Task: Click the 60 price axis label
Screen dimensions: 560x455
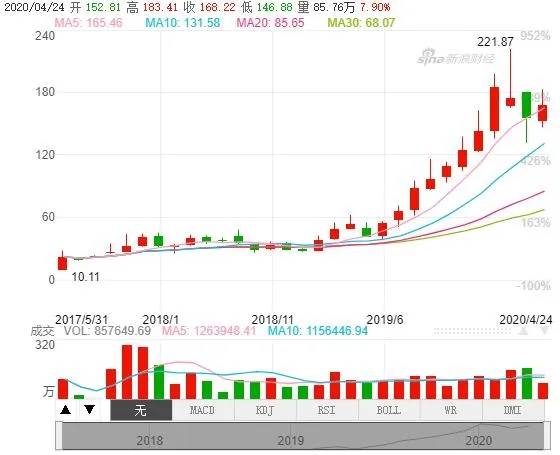Action: [x=49, y=217]
